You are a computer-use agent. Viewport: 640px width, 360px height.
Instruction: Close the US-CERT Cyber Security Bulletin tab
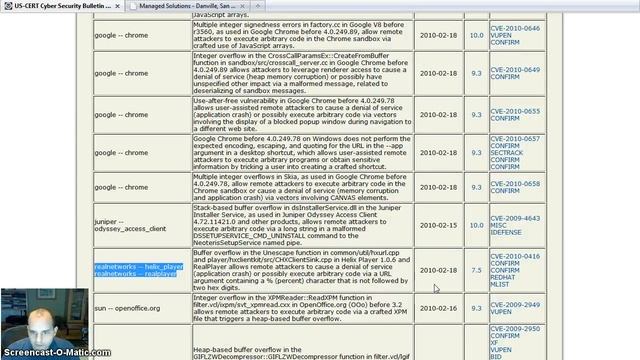(x=118, y=6)
